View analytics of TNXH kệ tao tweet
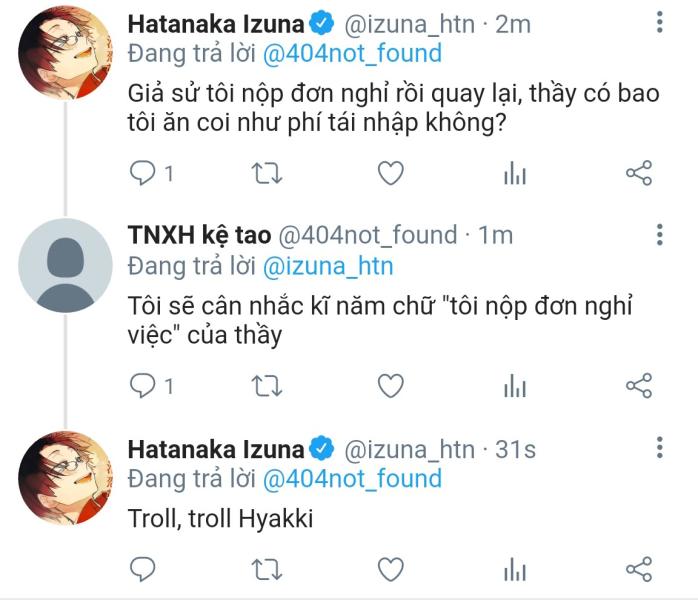 click(515, 385)
